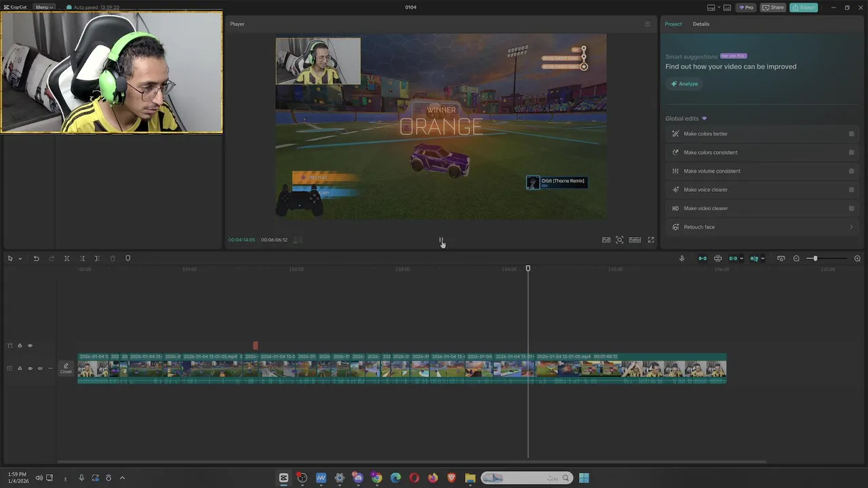Add a marker with the marker icon

[x=127, y=258]
